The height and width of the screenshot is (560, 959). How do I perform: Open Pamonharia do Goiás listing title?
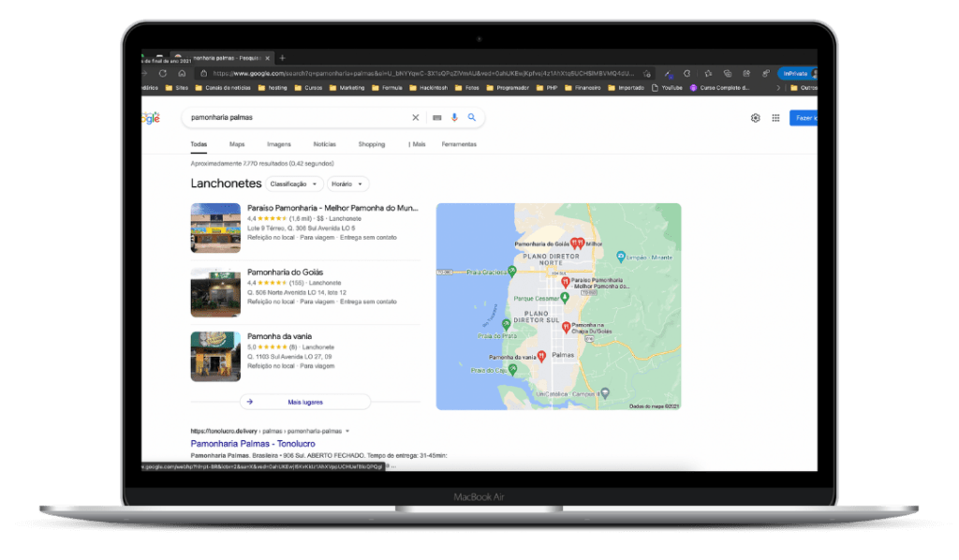coord(285,273)
